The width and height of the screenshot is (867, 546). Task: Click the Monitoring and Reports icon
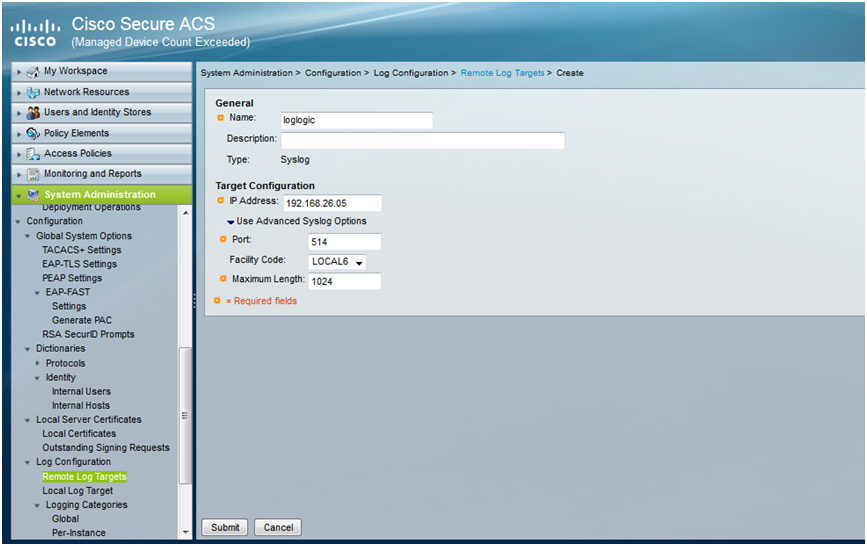coord(33,174)
